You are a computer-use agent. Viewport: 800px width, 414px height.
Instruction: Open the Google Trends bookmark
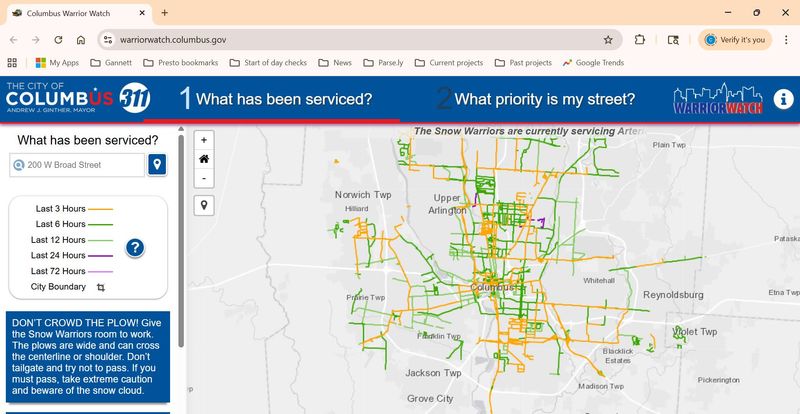[593, 63]
